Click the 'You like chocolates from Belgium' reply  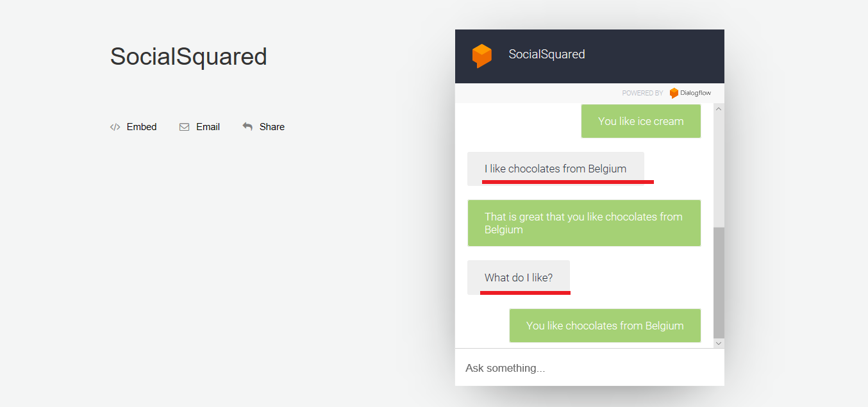point(605,326)
